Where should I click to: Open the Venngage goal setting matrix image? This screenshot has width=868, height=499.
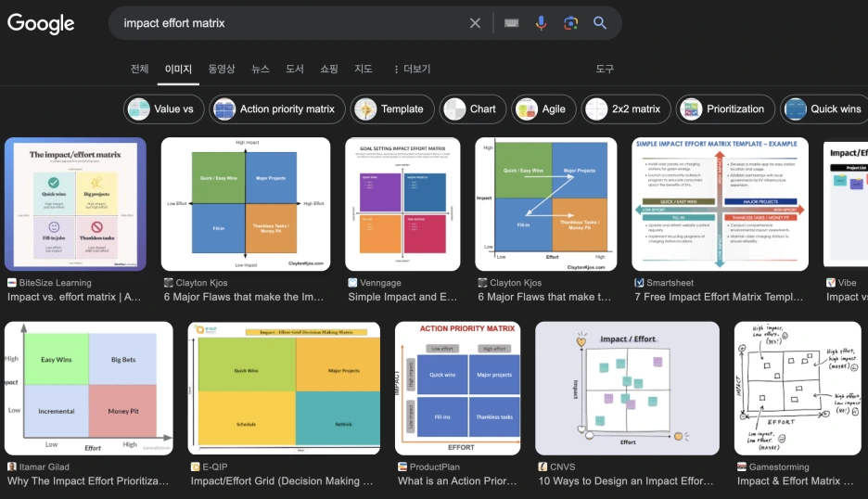coord(402,204)
